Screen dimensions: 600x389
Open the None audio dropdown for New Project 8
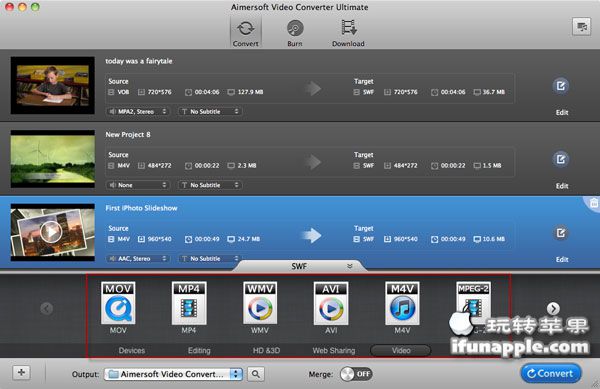[x=138, y=185]
